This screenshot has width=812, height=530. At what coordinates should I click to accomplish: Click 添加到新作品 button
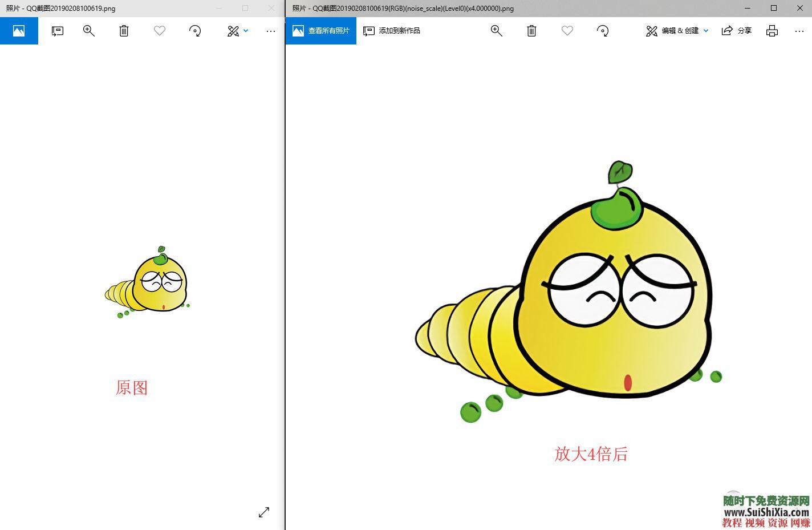(x=392, y=31)
